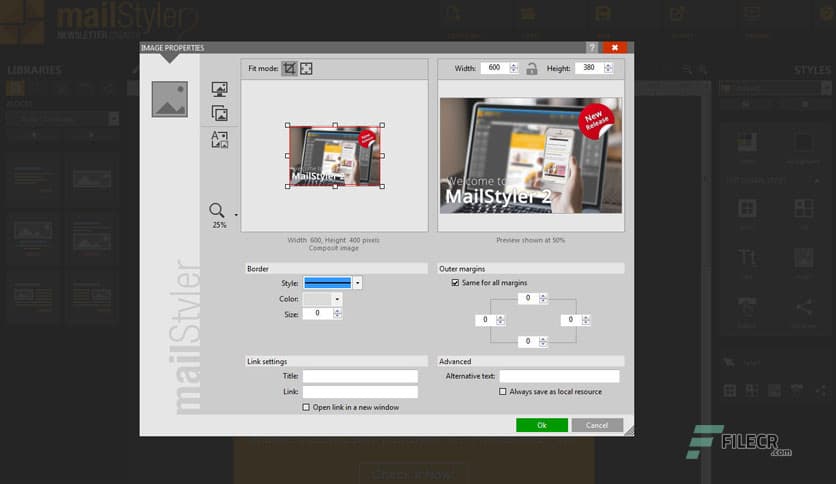This screenshot has height=484, width=836.
Task: Click the text over image icon
Action: (x=220, y=139)
